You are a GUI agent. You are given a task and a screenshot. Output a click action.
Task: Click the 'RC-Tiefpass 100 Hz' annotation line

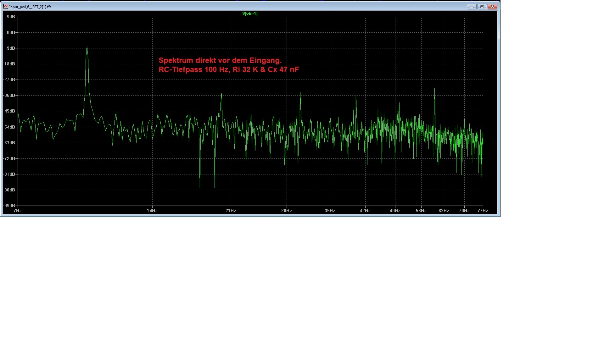click(x=229, y=69)
